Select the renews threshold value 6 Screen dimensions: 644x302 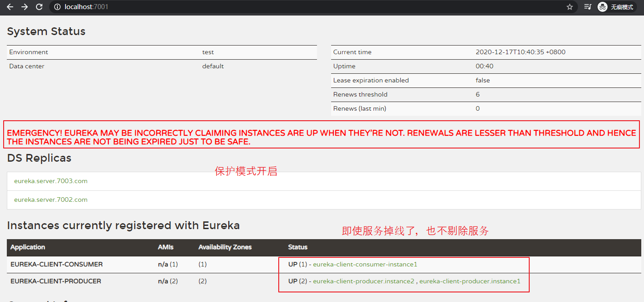[x=478, y=94]
